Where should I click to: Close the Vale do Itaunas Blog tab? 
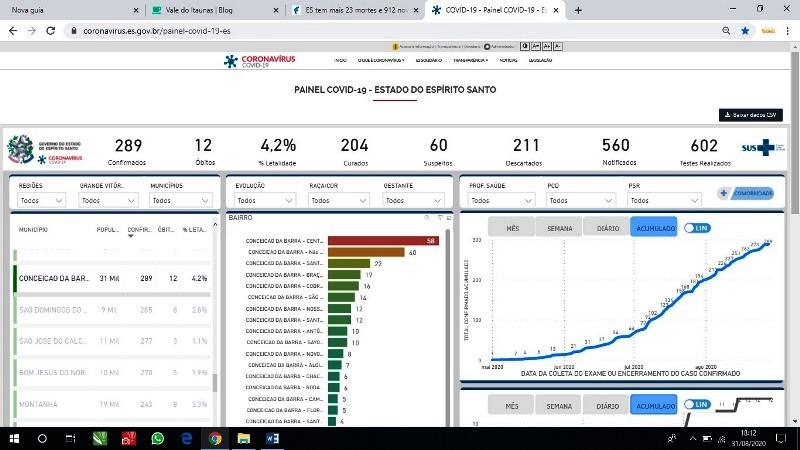click(x=276, y=10)
